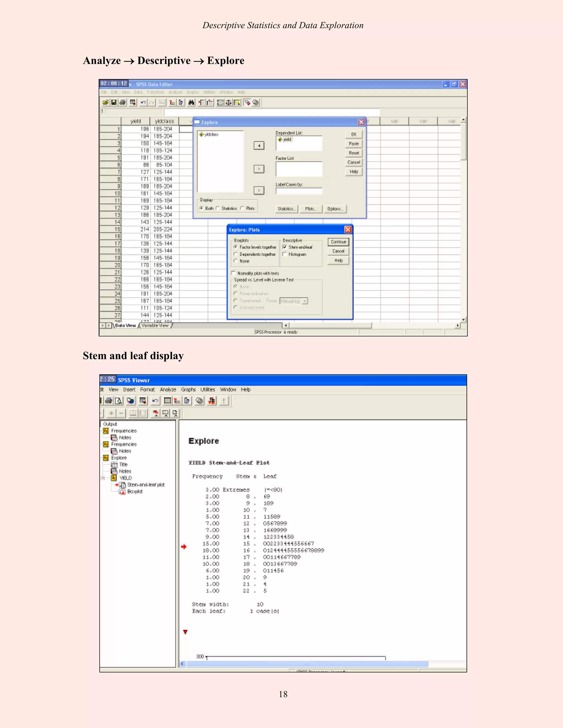The image size is (563, 728).
Task: Open the Analyze menu in SPSS Viewer
Action: coord(168,389)
